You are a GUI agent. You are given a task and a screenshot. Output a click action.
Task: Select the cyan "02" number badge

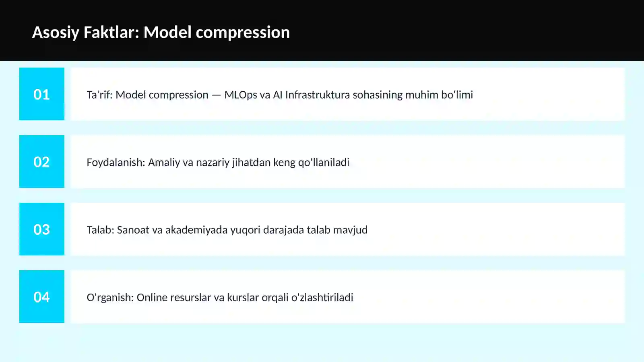pos(42,161)
